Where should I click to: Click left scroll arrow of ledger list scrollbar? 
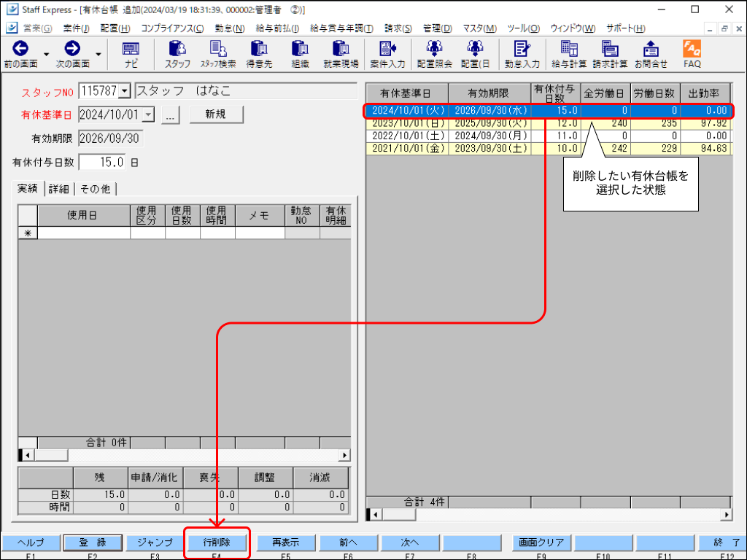[376, 514]
